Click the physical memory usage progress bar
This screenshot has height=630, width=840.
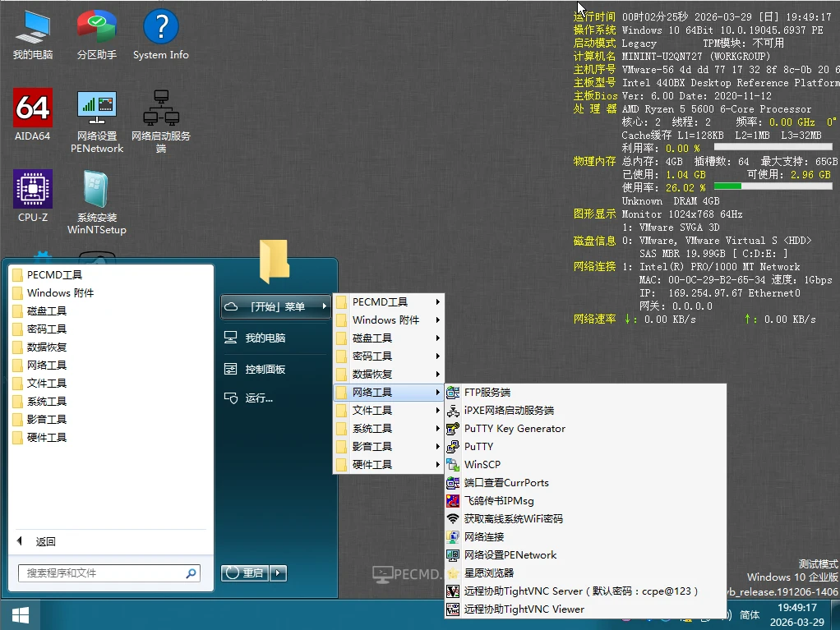pos(773,187)
